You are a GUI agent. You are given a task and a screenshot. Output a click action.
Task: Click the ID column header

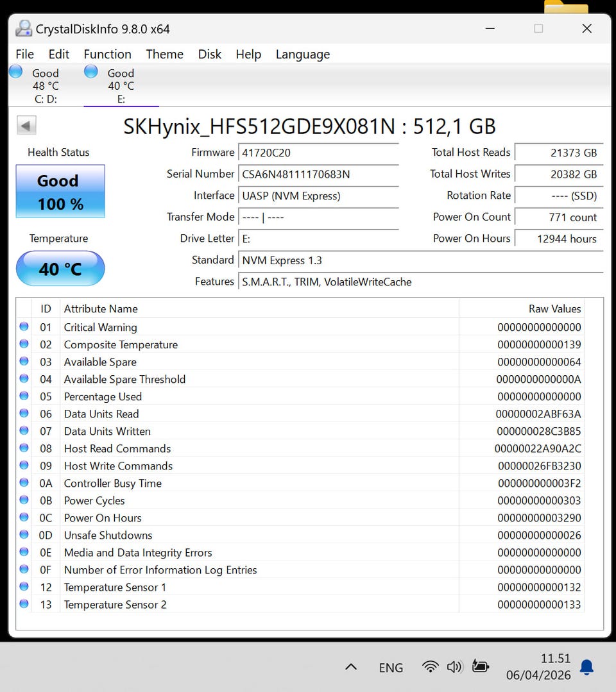click(x=46, y=308)
